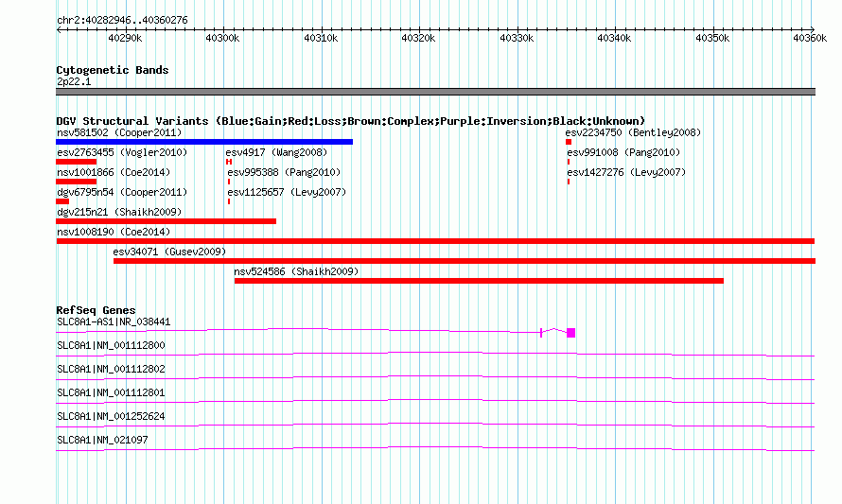Click the red nsv1001866 loss bar
The width and height of the screenshot is (842, 504).
click(x=77, y=182)
